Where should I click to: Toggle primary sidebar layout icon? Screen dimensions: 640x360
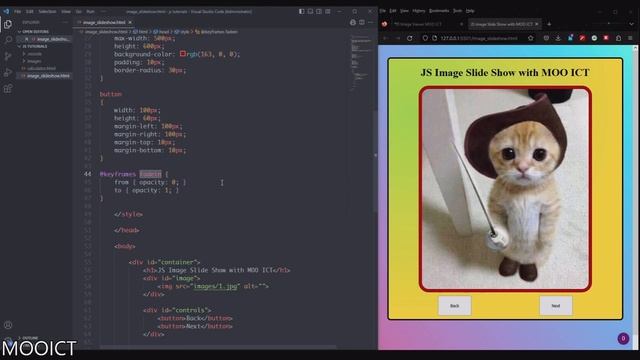301,11
